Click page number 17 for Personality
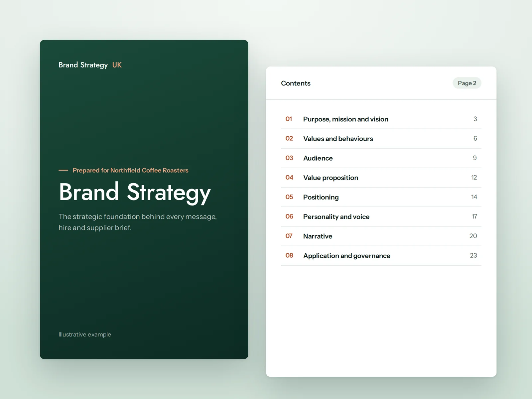The image size is (532, 399). (x=474, y=216)
